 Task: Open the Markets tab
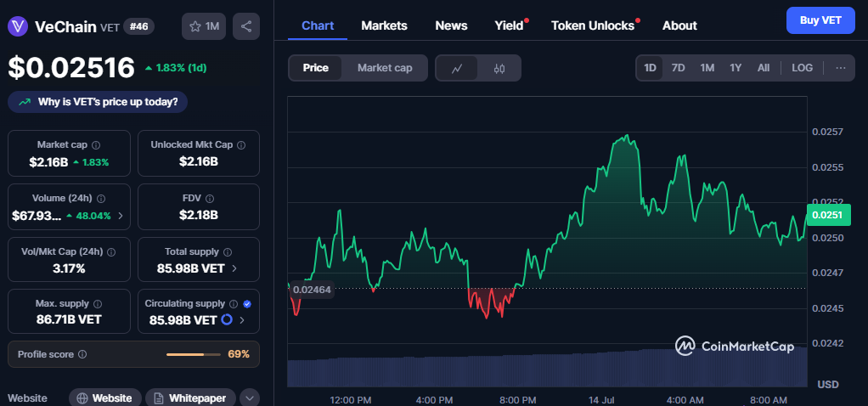(384, 25)
